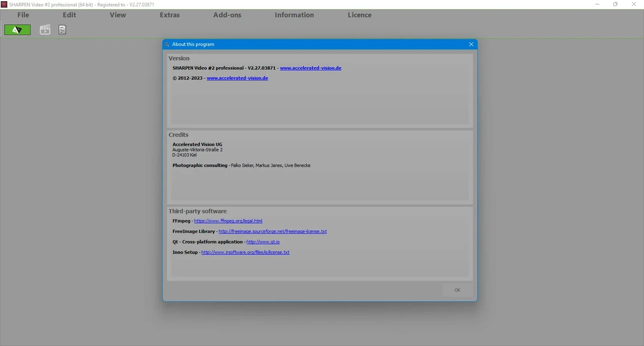Click the 'FreeImage Library' label text
644x346 pixels.
click(194, 232)
